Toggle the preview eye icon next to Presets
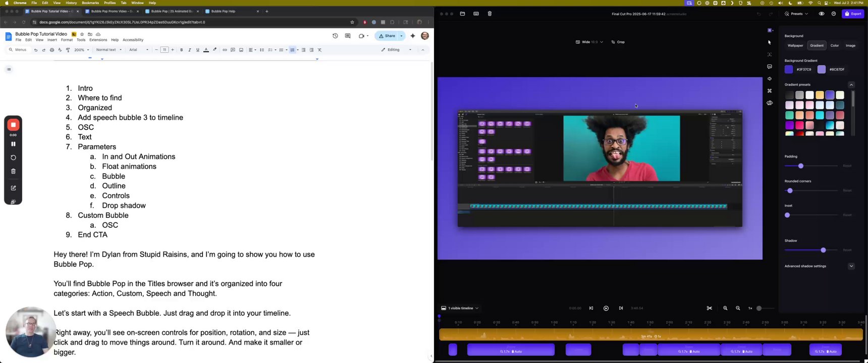The height and width of the screenshot is (363, 868). point(822,14)
